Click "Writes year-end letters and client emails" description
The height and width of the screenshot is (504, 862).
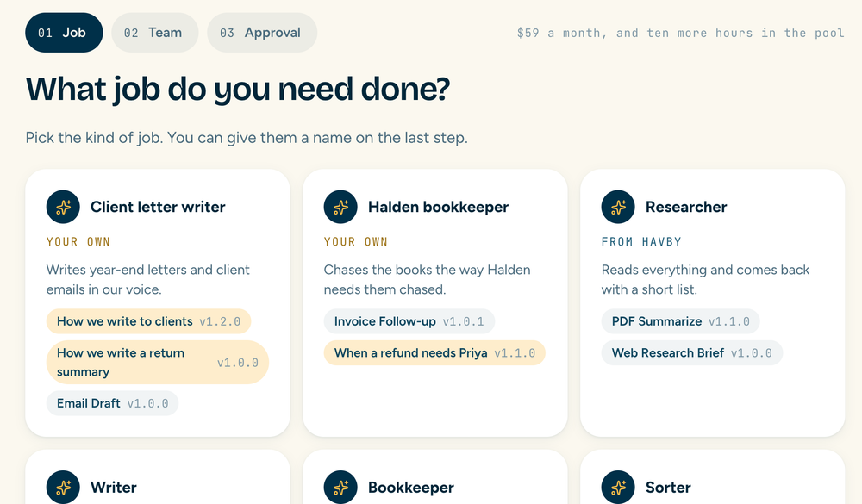point(148,280)
